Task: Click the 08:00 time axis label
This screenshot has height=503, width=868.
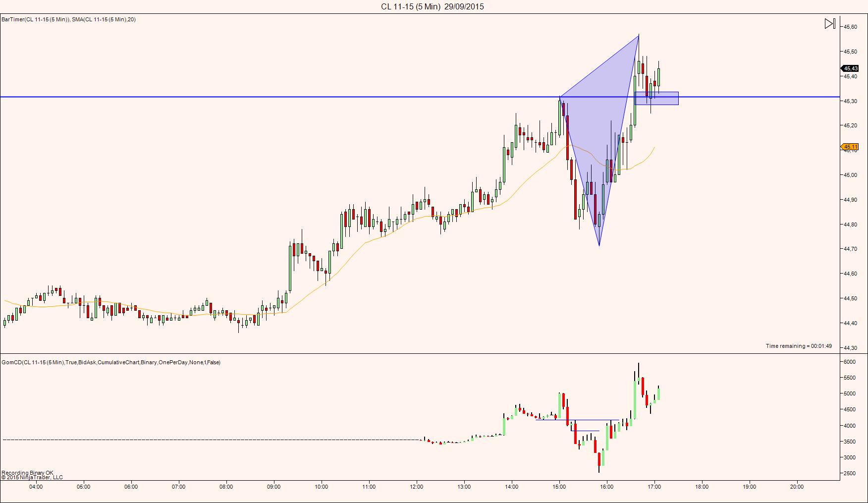Action: (x=226, y=487)
